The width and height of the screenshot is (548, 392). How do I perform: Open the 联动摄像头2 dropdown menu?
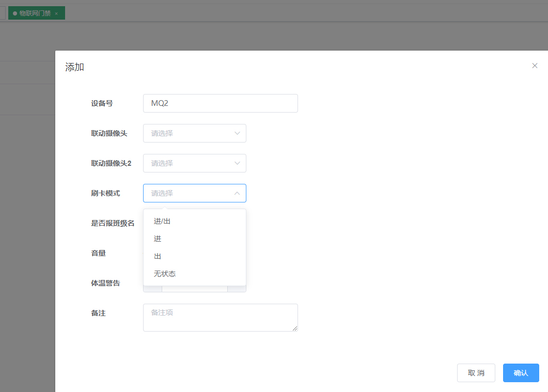click(195, 163)
